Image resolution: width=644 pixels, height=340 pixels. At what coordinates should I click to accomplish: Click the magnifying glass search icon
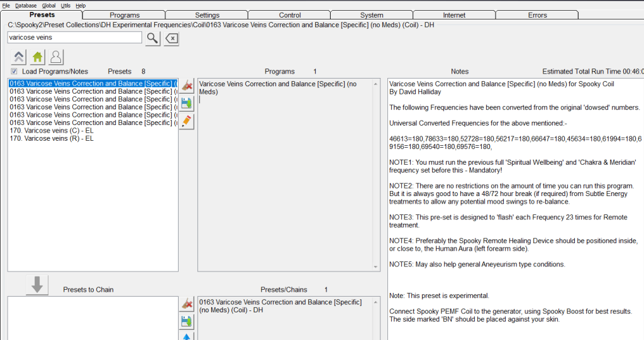coord(153,38)
